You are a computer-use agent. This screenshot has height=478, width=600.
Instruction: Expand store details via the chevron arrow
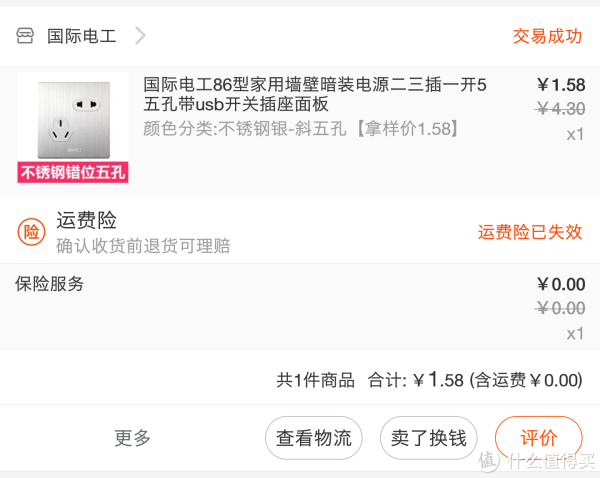(x=140, y=36)
